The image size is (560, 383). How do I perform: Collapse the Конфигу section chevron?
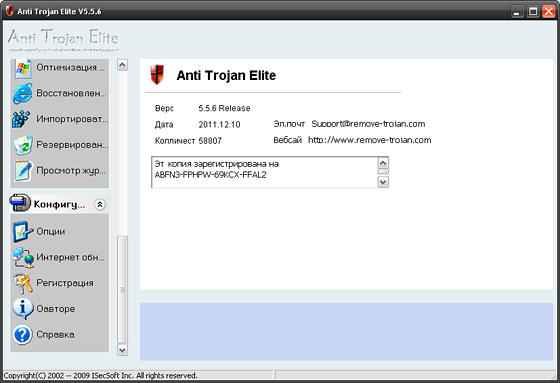100,204
